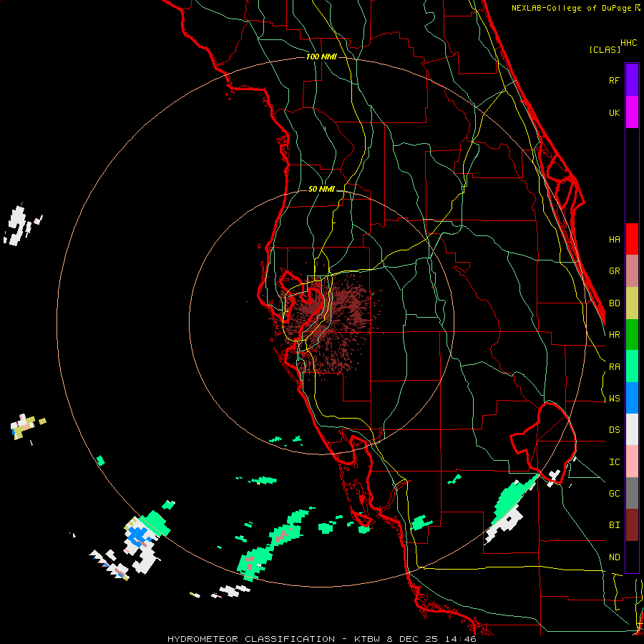Click the IC legend label text
Viewport: 644px width, 644px height.
(x=614, y=462)
